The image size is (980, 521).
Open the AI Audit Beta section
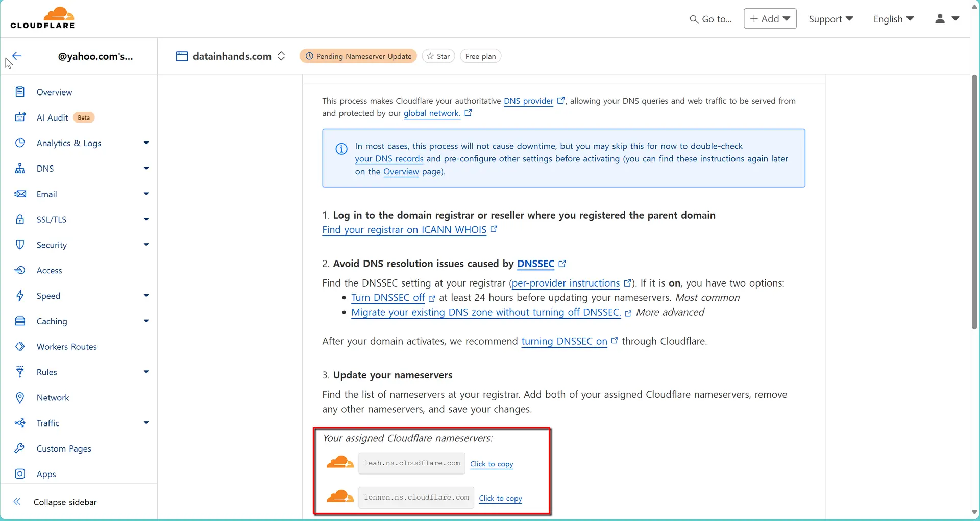(x=53, y=117)
